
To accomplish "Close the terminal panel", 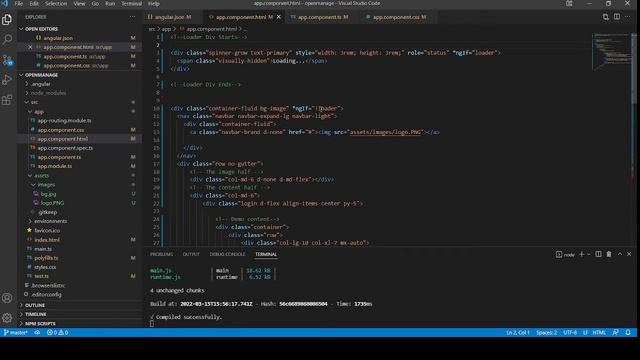I will 629,254.
